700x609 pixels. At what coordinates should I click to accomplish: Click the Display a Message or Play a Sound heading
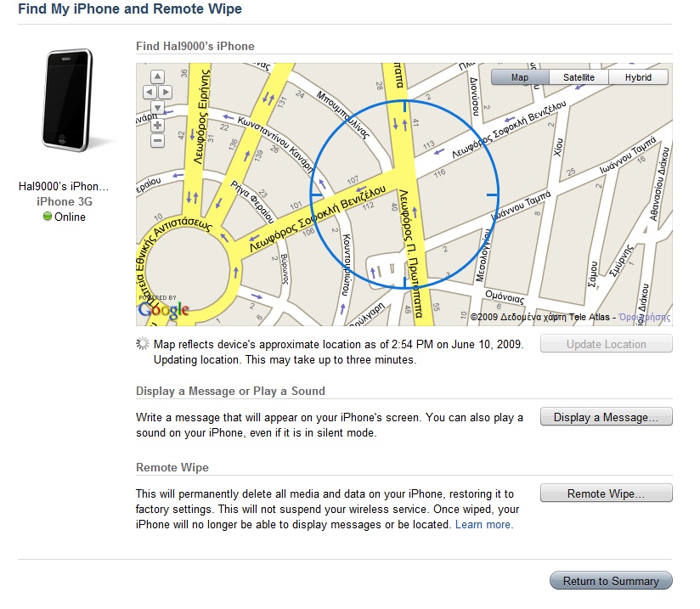click(230, 391)
